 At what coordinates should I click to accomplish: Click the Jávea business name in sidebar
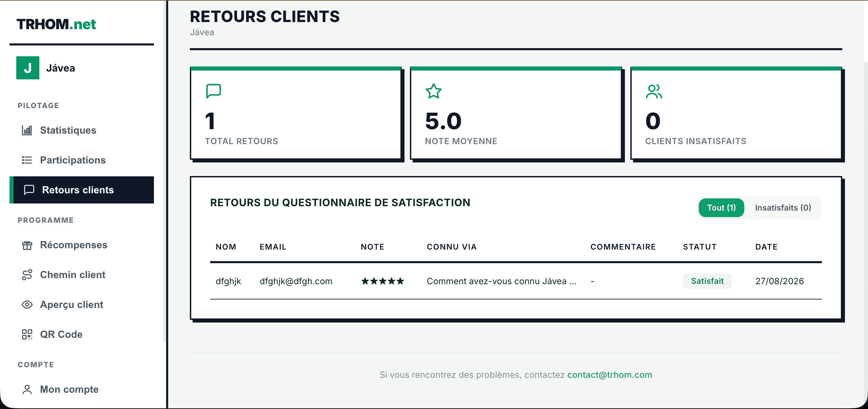coord(60,68)
